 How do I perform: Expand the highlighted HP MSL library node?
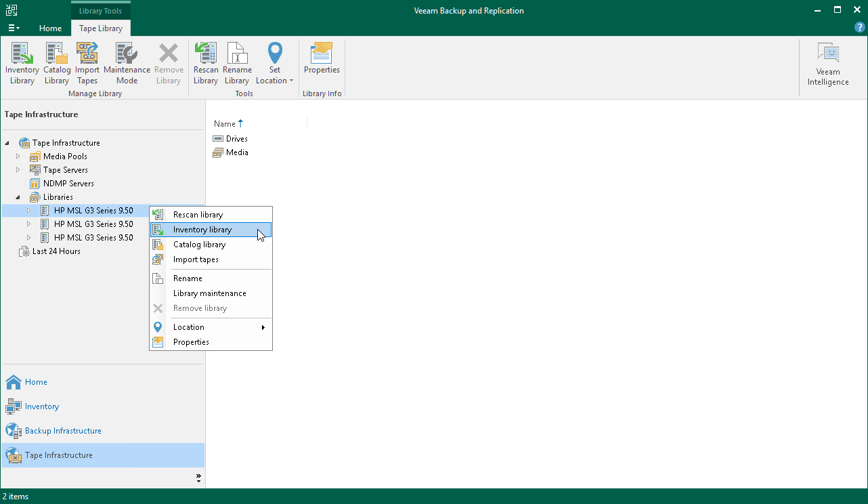pyautogui.click(x=28, y=211)
